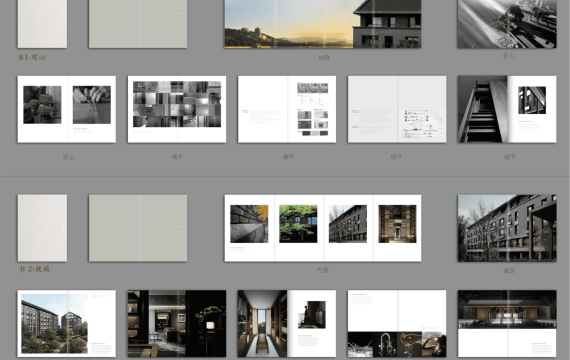Select the architectural section drawing spread
Screen dimensions: 570x360
click(397, 109)
